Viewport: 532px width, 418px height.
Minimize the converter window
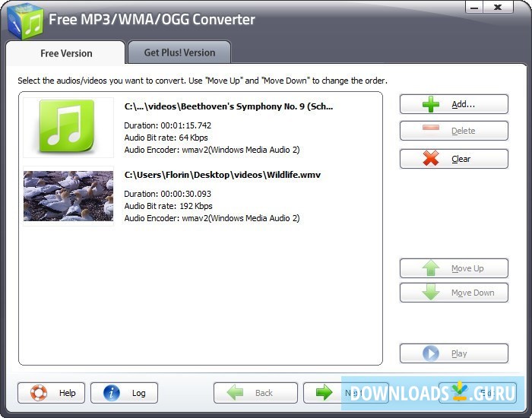click(474, 8)
